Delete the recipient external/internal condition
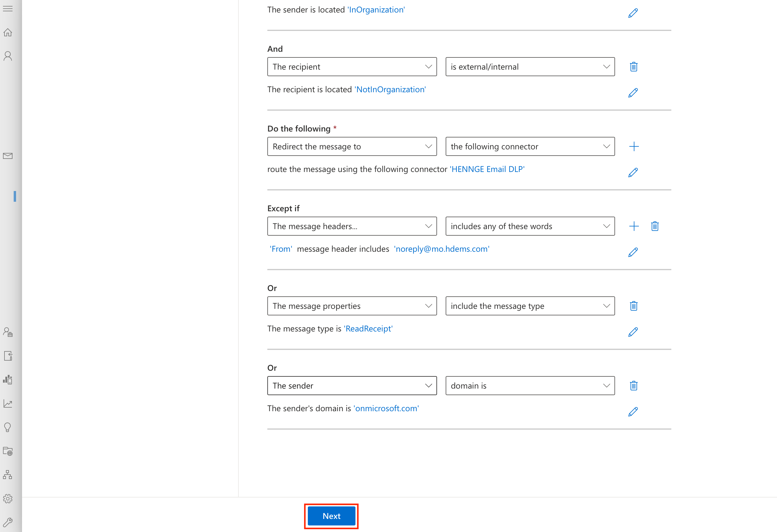The height and width of the screenshot is (532, 777). (634, 67)
